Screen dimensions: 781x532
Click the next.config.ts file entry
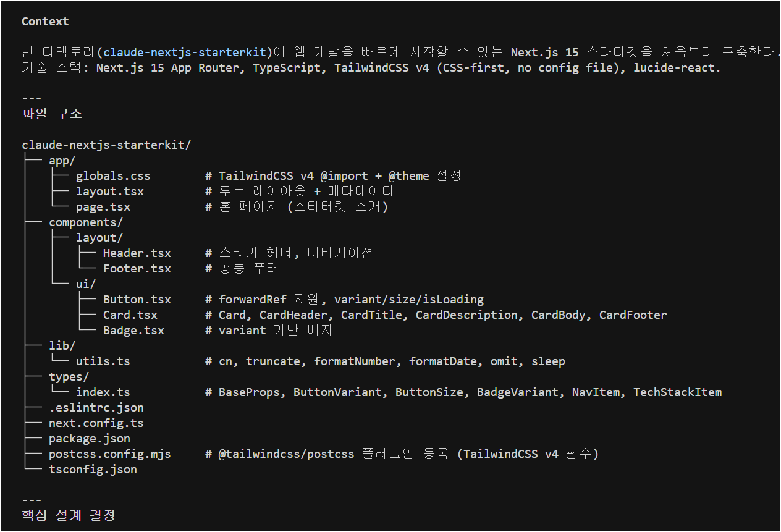96,423
